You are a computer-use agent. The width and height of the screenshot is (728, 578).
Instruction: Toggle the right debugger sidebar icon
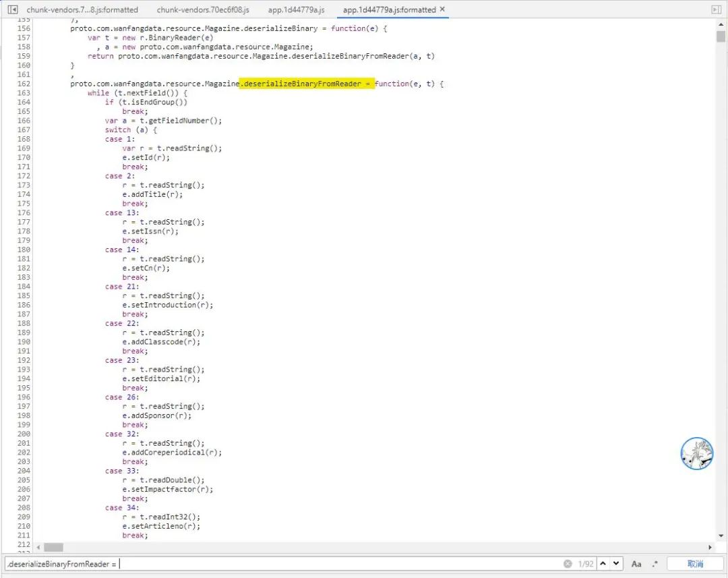point(716,9)
